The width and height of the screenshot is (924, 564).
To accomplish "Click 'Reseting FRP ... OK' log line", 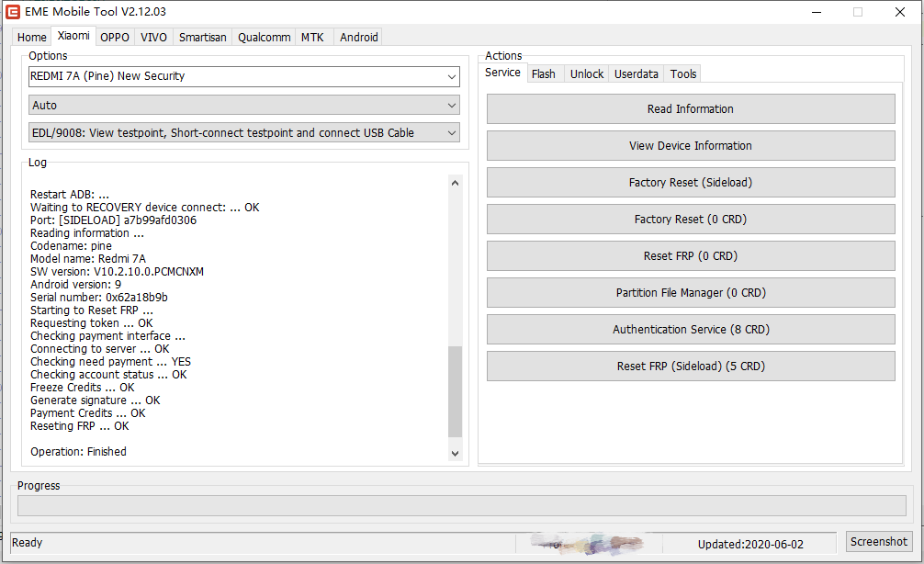I will point(80,426).
